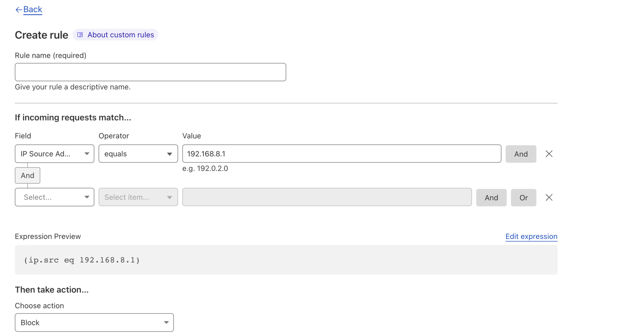Remove the second condition row via X icon
The image size is (644, 336).
click(x=549, y=197)
